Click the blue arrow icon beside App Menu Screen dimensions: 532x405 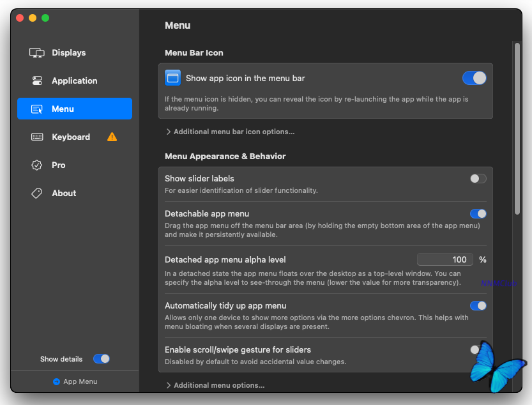[56, 382]
